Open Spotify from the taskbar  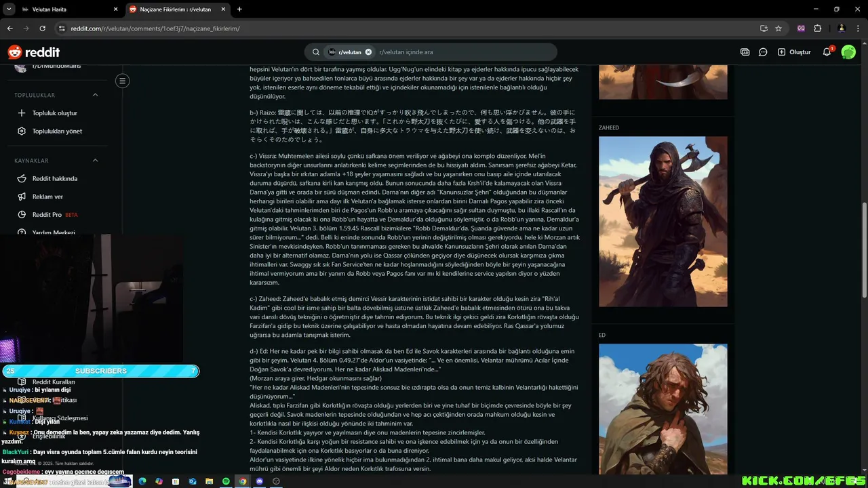(226, 481)
